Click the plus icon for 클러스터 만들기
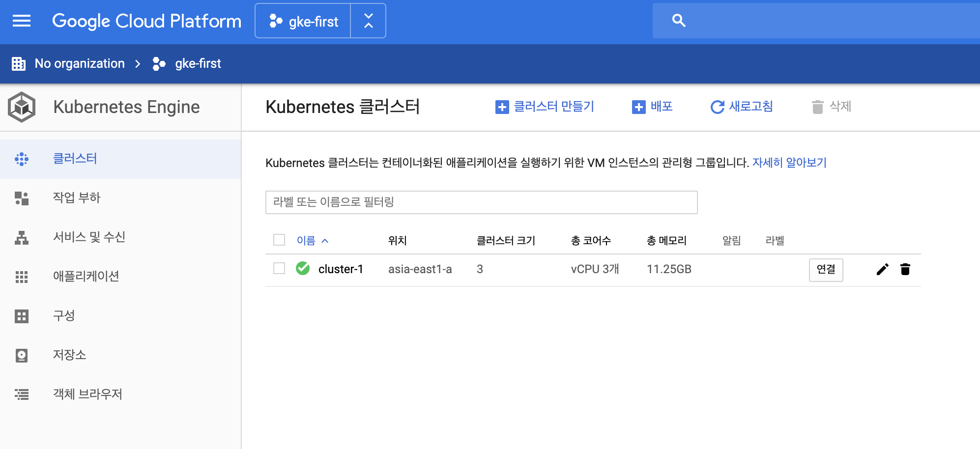 coord(502,107)
